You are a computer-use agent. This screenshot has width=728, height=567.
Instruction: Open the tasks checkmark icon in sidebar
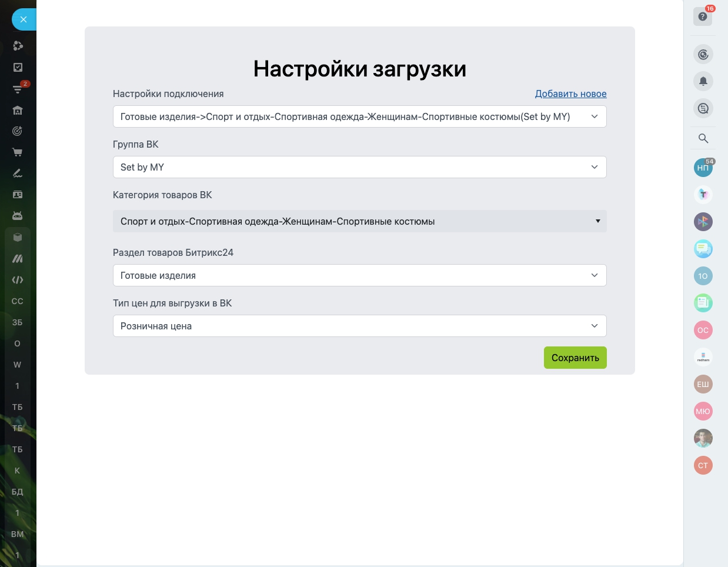(x=18, y=67)
